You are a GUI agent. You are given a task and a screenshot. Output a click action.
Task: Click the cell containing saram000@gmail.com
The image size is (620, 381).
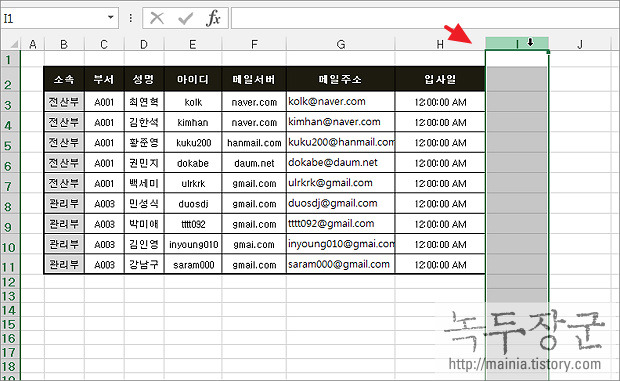click(340, 264)
